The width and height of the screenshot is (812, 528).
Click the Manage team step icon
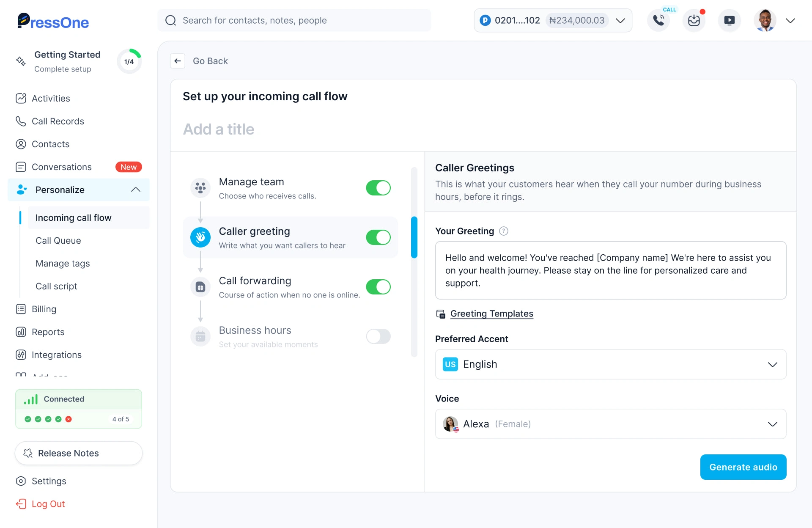pos(200,188)
